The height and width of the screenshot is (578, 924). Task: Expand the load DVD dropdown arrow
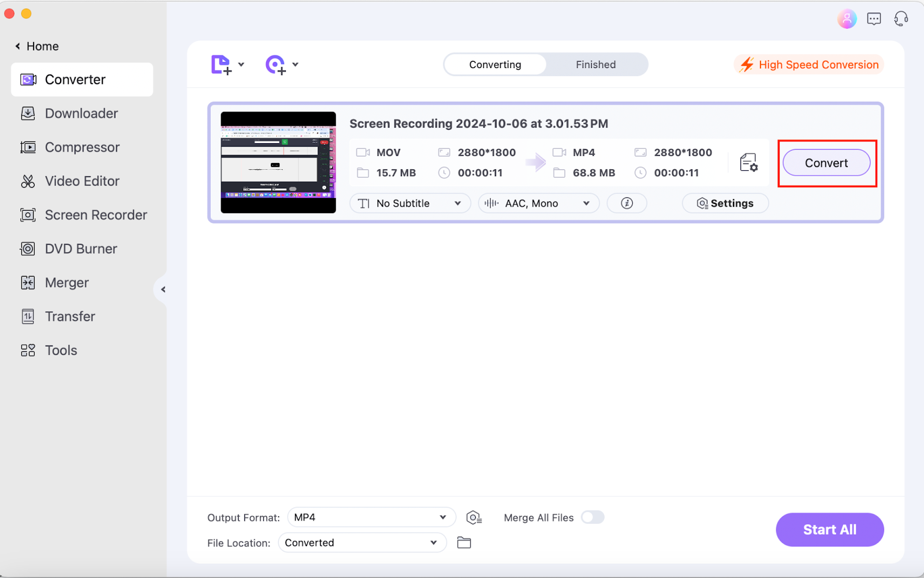[x=296, y=65]
